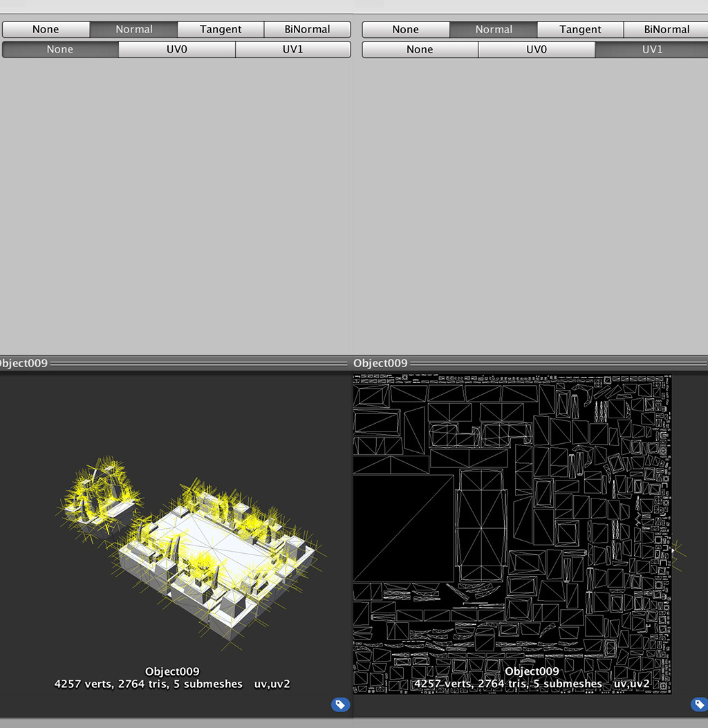Screen dimensions: 708x728
Task: Click the blue tag icon in UV preview
Action: (x=699, y=704)
